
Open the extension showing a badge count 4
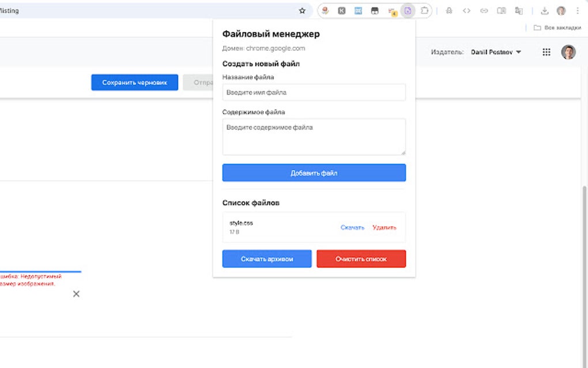pyautogui.click(x=391, y=10)
